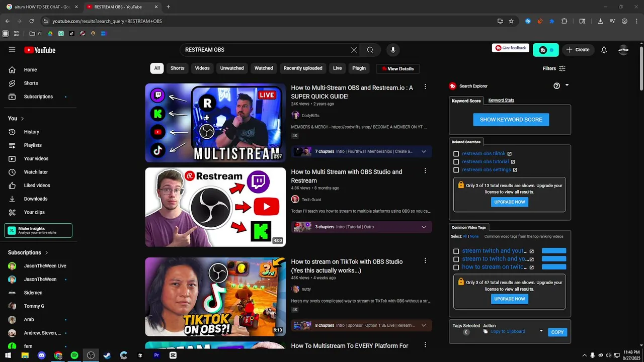The image size is (644, 362).
Task: Select None for common video tags
Action: point(474,236)
